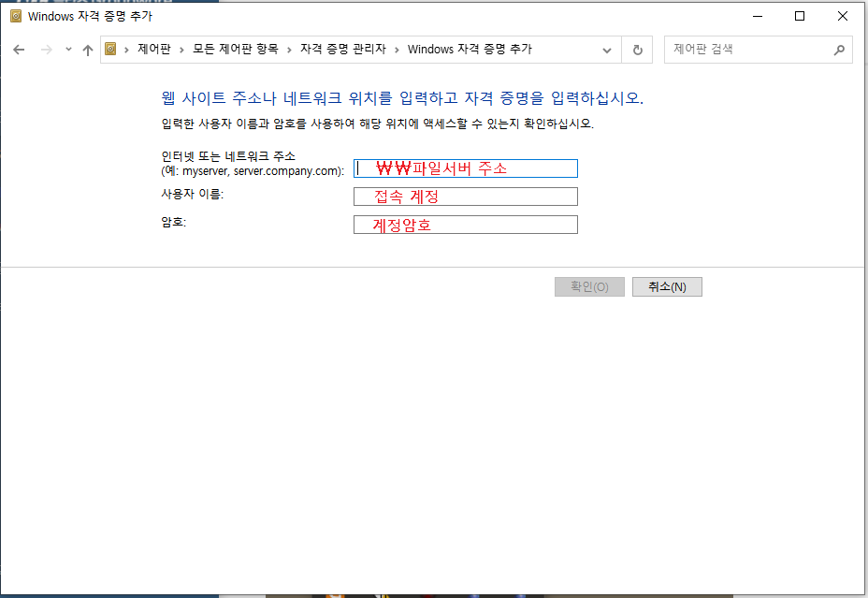Go up one level with the Up arrow

pyautogui.click(x=88, y=50)
